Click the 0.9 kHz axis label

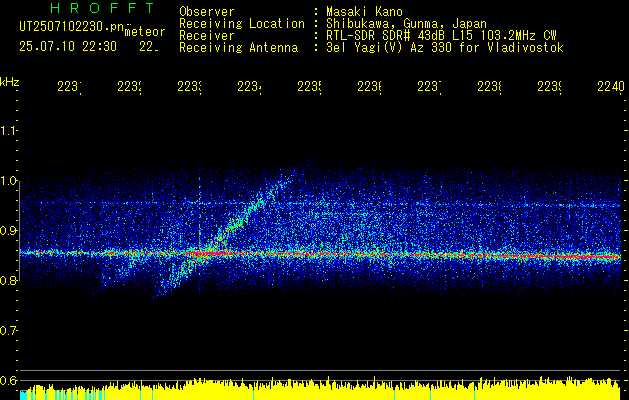(x=8, y=231)
